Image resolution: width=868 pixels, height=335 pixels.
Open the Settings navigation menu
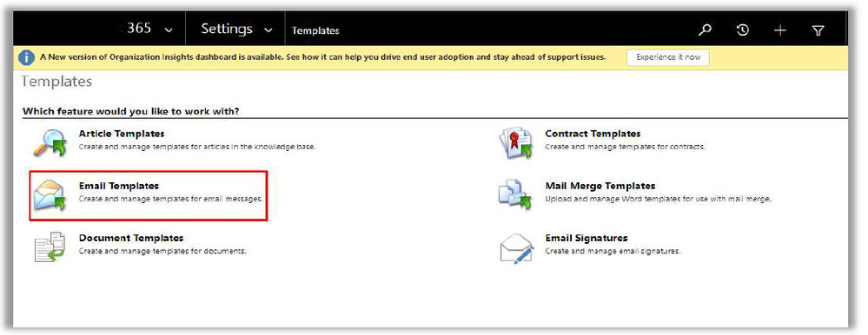pos(227,29)
